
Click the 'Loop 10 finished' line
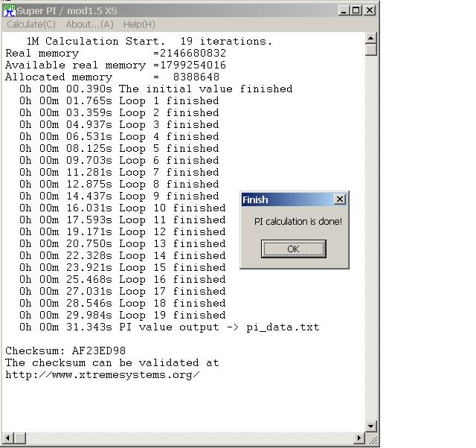[x=122, y=208]
